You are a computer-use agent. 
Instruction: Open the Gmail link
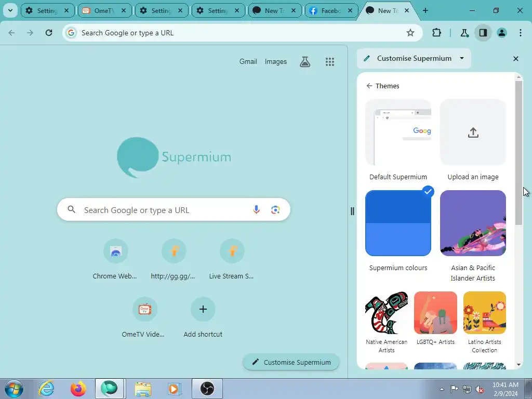(248, 61)
